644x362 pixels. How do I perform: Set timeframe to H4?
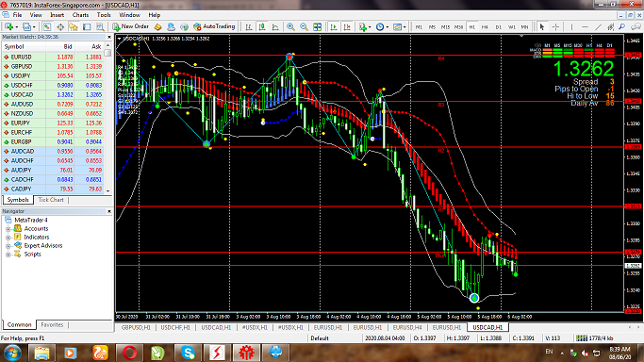(485, 26)
